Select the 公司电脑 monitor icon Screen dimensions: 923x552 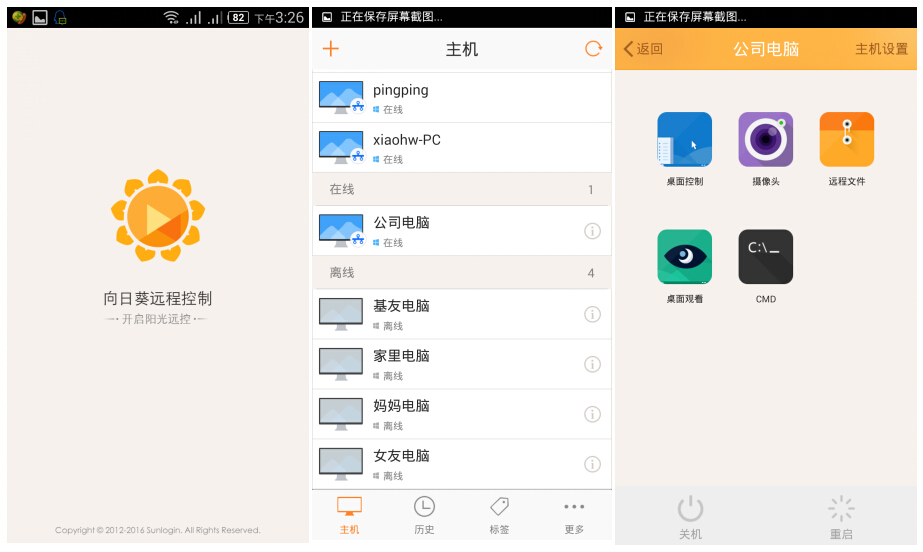click(x=341, y=231)
